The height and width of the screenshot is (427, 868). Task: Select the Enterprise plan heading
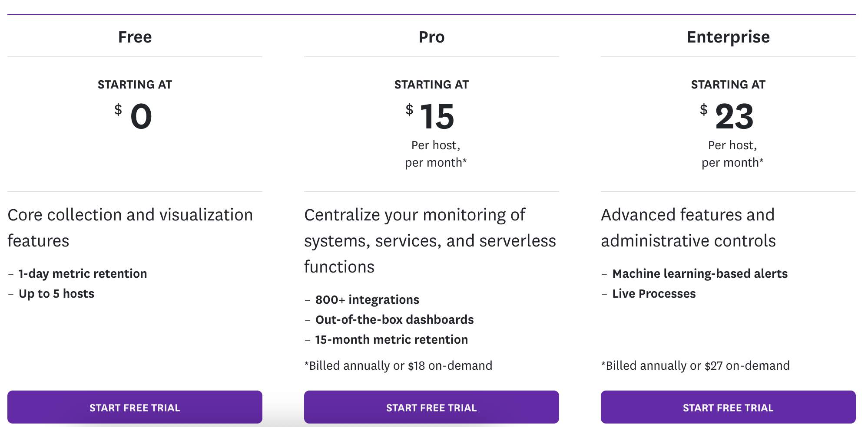[728, 37]
